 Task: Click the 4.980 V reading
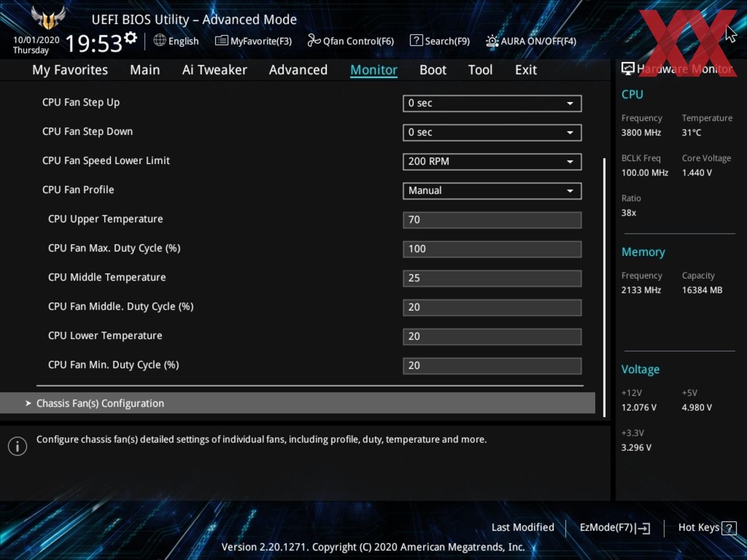tap(696, 407)
